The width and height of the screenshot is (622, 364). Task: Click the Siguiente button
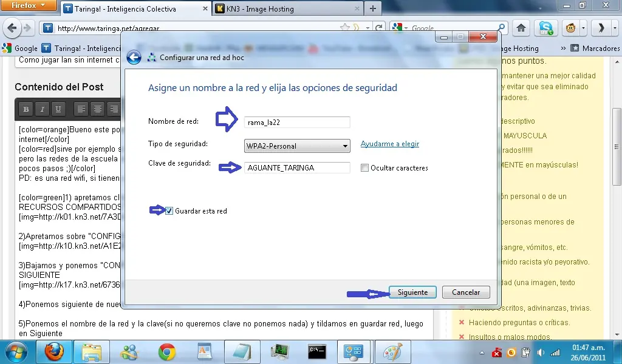tap(412, 292)
